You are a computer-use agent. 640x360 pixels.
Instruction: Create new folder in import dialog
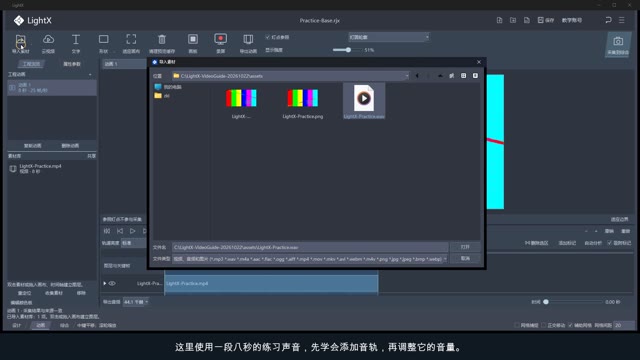451,76
